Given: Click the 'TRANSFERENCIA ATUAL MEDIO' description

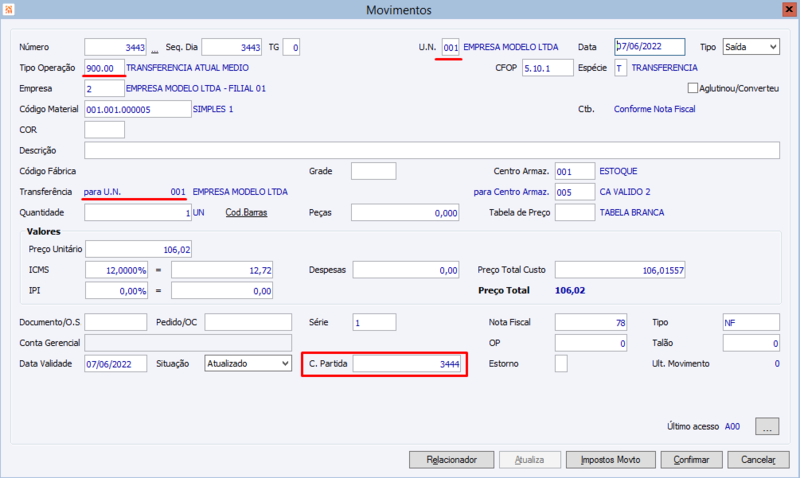Looking at the screenshot, I should click(x=188, y=68).
